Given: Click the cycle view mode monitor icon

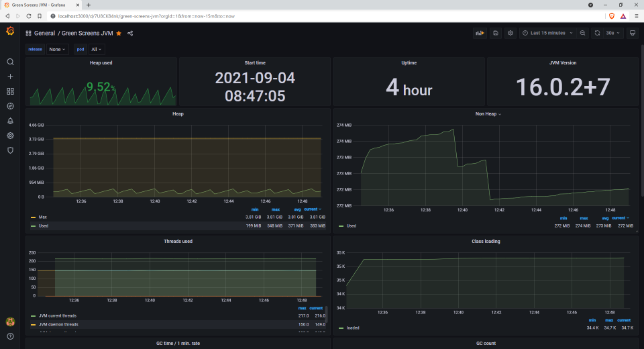Looking at the screenshot, I should (633, 33).
